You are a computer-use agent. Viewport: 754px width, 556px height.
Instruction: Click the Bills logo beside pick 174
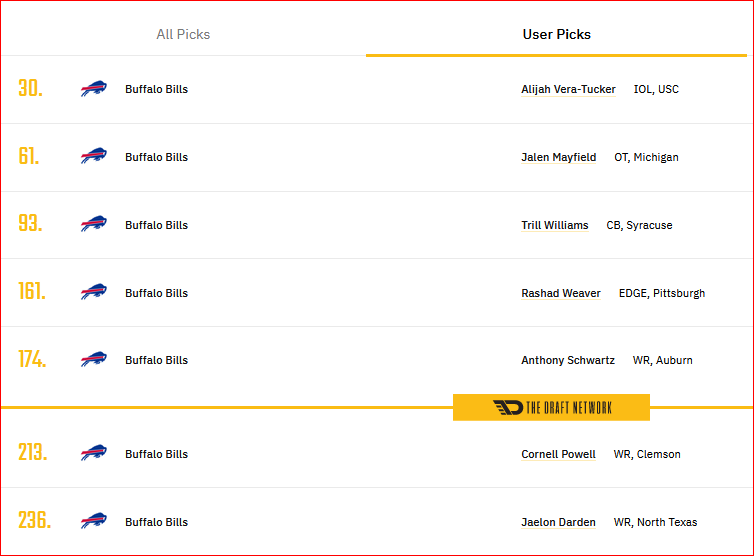click(94, 359)
